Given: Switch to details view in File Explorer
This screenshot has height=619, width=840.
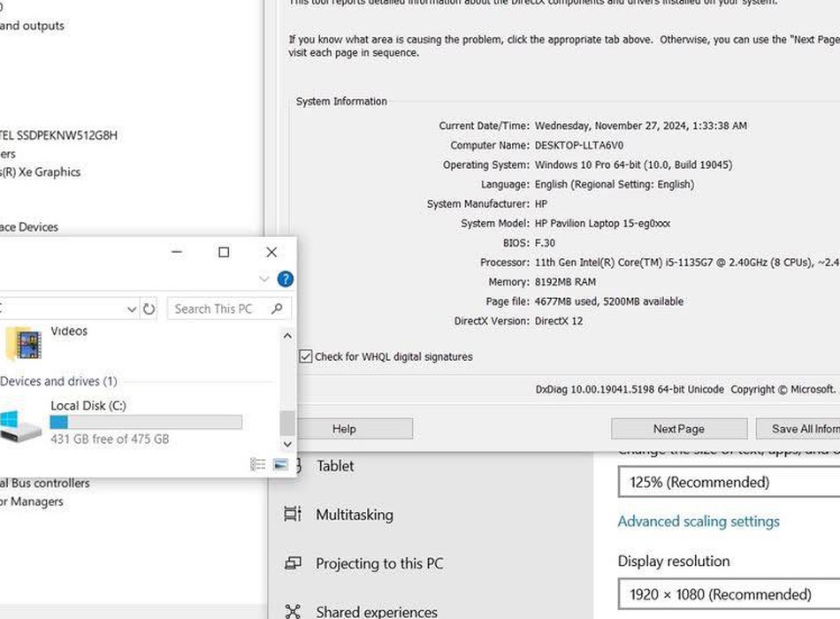Looking at the screenshot, I should click(x=258, y=464).
